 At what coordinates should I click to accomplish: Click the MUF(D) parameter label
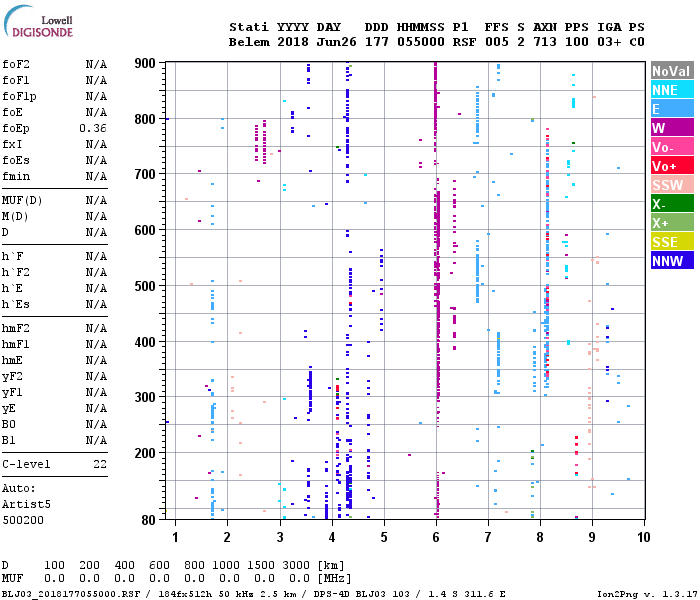tap(22, 200)
